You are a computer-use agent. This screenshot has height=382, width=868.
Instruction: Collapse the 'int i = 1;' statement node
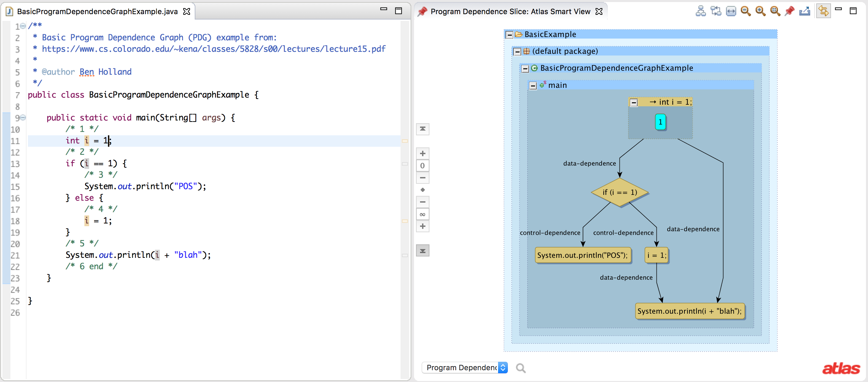coord(634,103)
